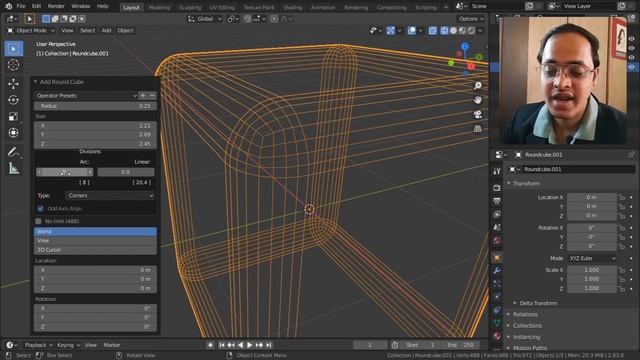Open the Object Data mesh tab
640x360 pixels.
pos(497,323)
